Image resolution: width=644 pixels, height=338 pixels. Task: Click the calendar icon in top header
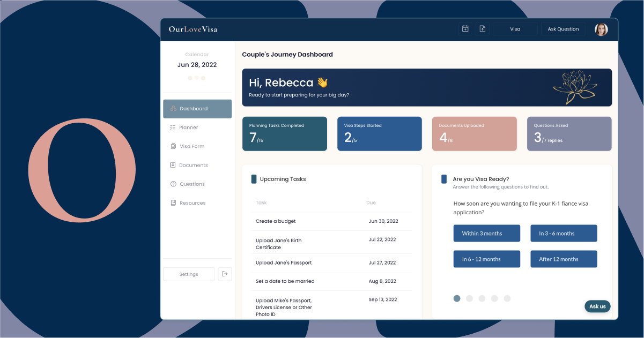465,29
